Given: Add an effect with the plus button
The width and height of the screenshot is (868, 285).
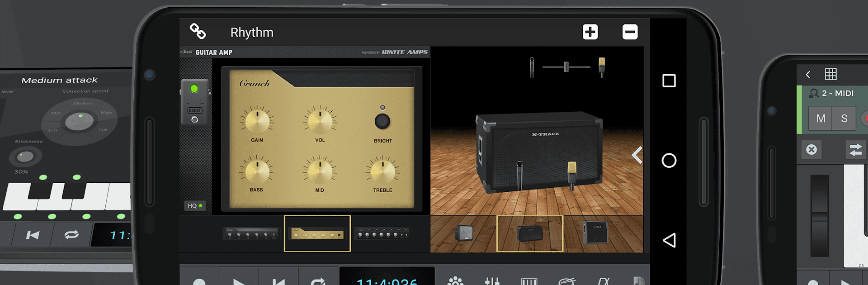Looking at the screenshot, I should pyautogui.click(x=590, y=32).
